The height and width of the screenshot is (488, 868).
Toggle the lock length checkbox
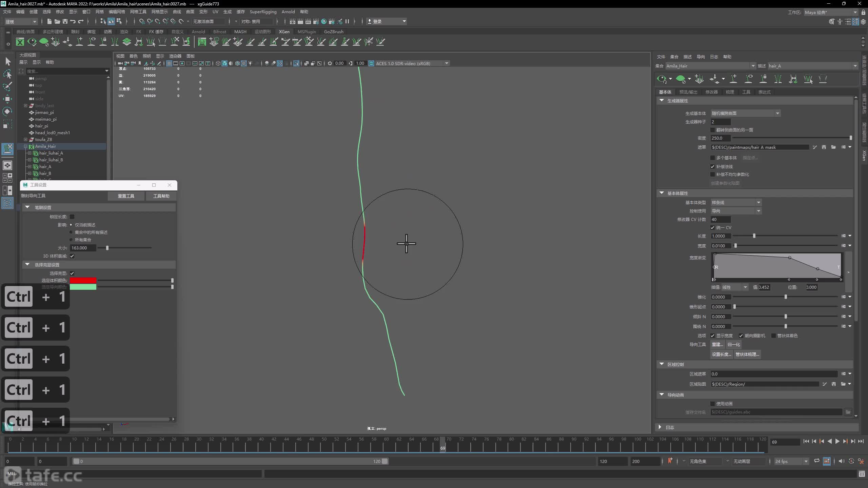(x=72, y=217)
